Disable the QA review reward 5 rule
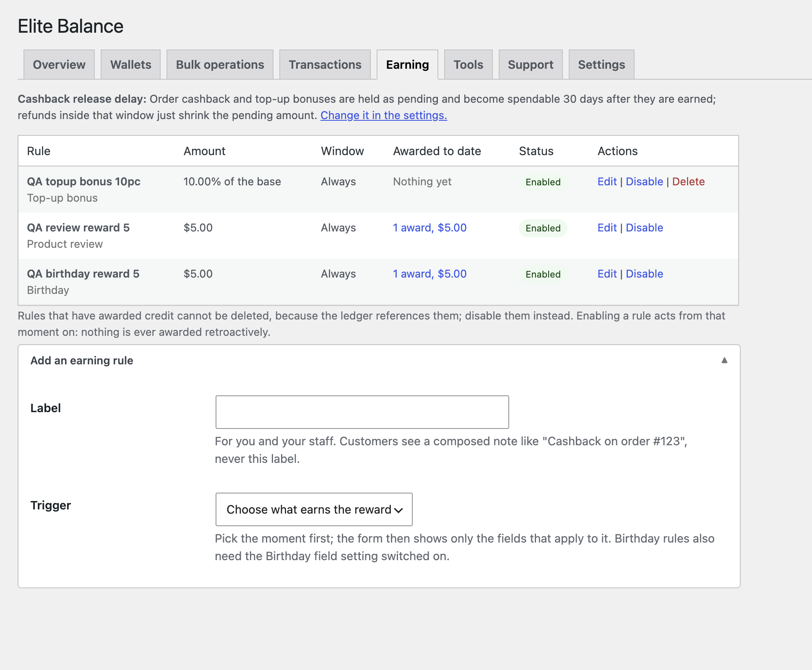 tap(644, 228)
